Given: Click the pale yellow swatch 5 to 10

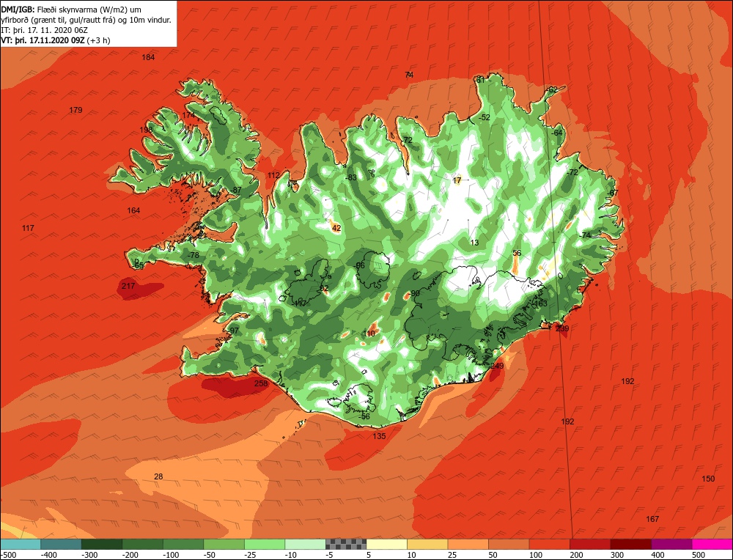Looking at the screenshot, I should click(x=386, y=544).
